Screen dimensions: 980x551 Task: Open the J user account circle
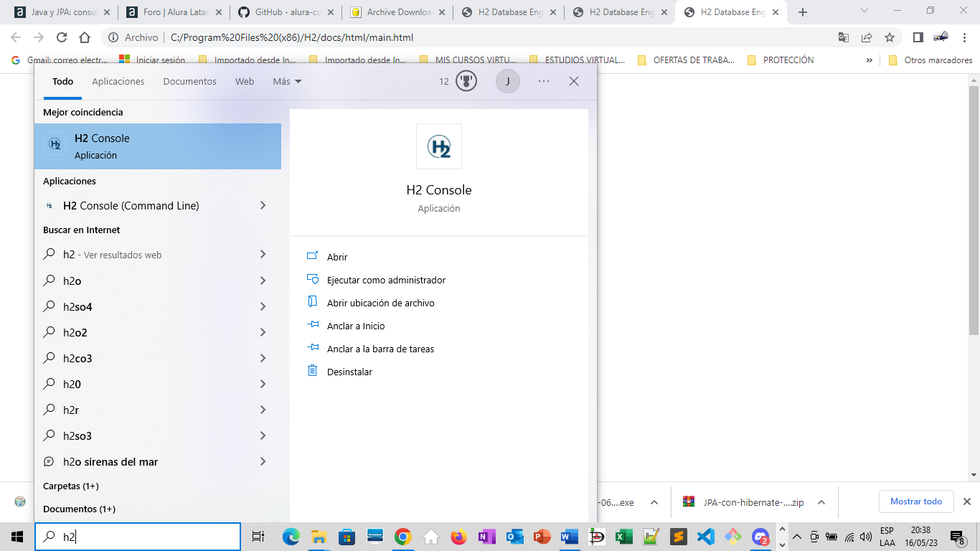click(508, 81)
